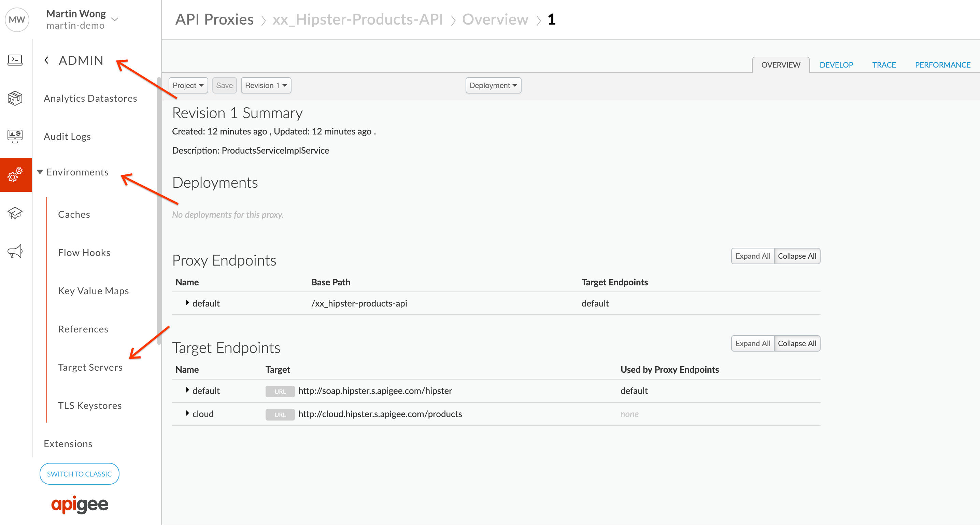Click Collapse All for Target Endpoints

(x=797, y=343)
